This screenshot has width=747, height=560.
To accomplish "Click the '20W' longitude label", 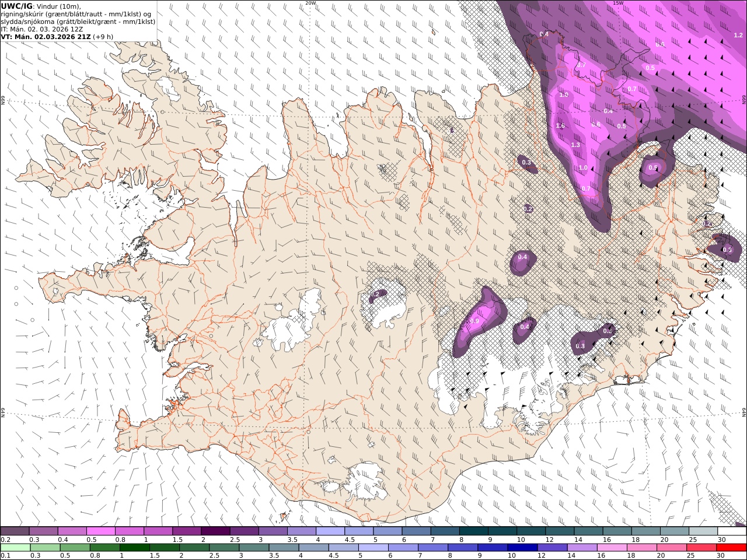I will [x=310, y=3].
